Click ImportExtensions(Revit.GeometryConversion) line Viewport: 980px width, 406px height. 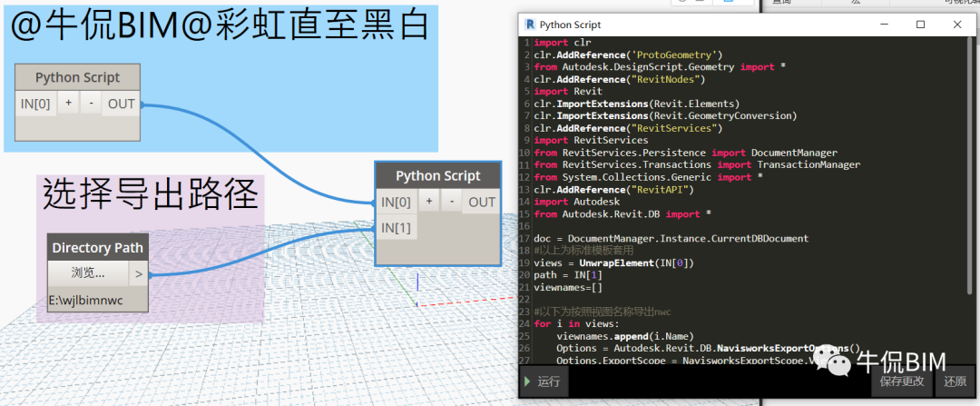pyautogui.click(x=666, y=115)
